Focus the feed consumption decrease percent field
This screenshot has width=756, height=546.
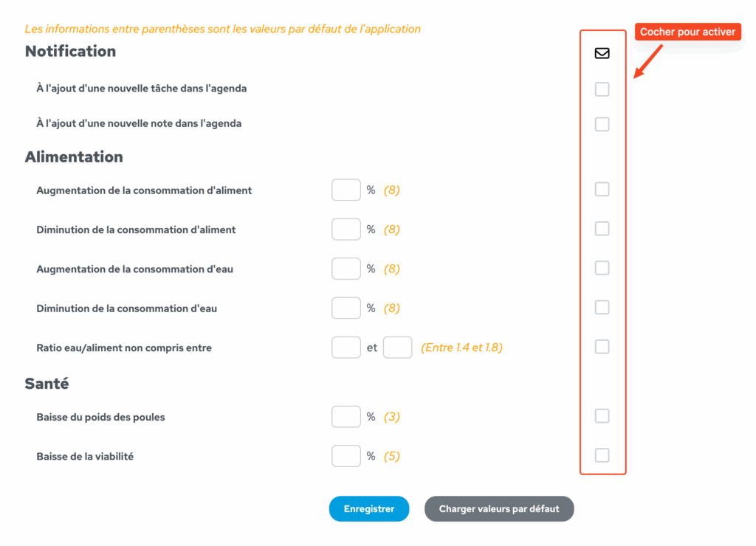click(x=346, y=229)
